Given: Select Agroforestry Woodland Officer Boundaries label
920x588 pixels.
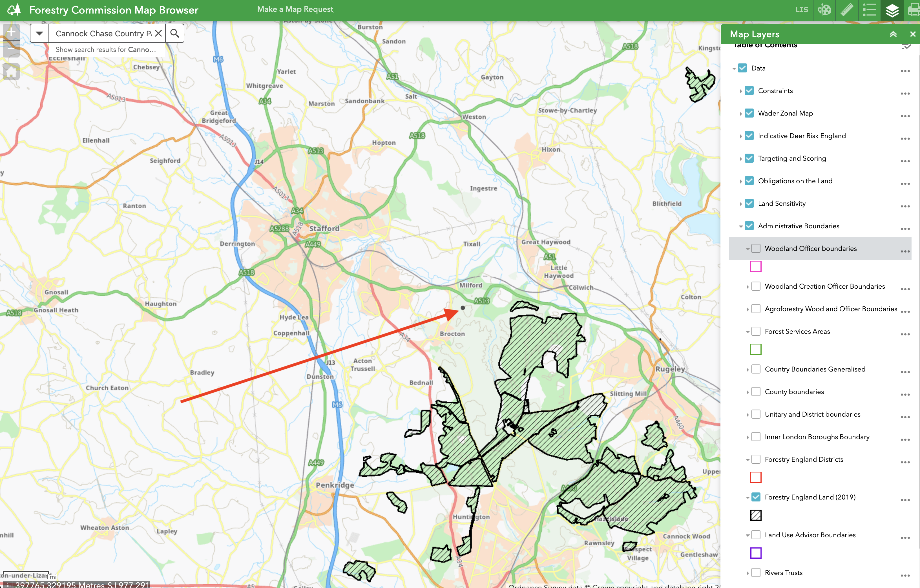Looking at the screenshot, I should coord(831,309).
